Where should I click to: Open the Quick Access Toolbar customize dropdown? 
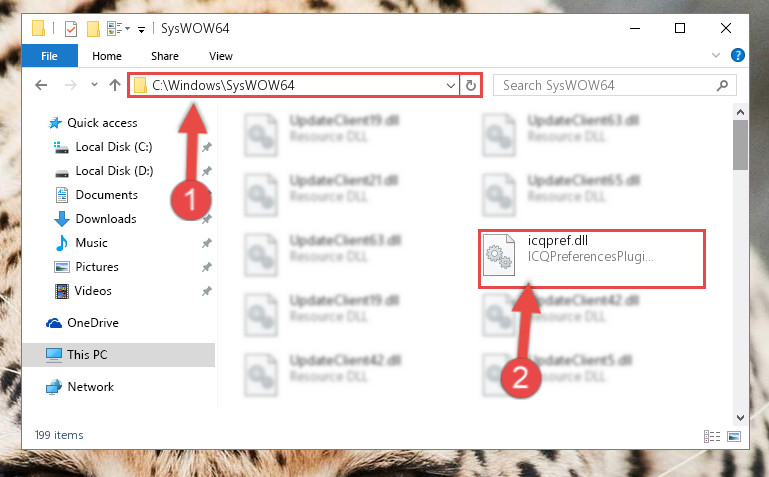click(141, 30)
